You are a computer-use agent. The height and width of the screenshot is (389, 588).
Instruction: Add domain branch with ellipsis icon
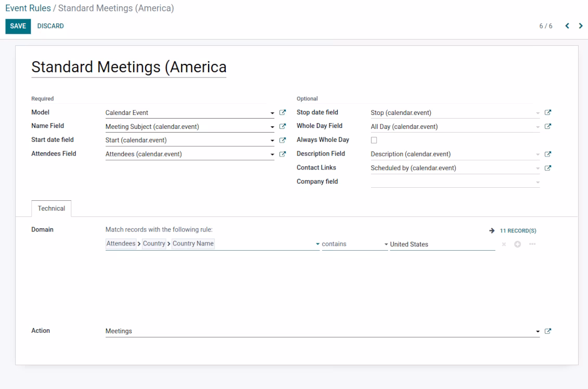point(532,244)
